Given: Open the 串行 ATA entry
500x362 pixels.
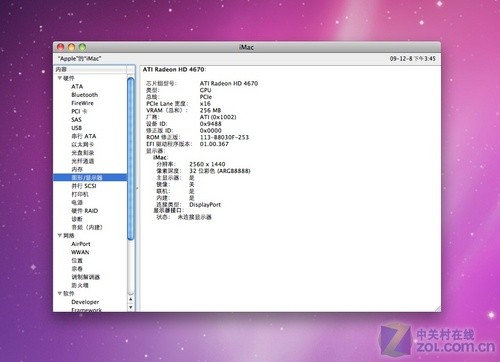Looking at the screenshot, I should click(x=84, y=136).
